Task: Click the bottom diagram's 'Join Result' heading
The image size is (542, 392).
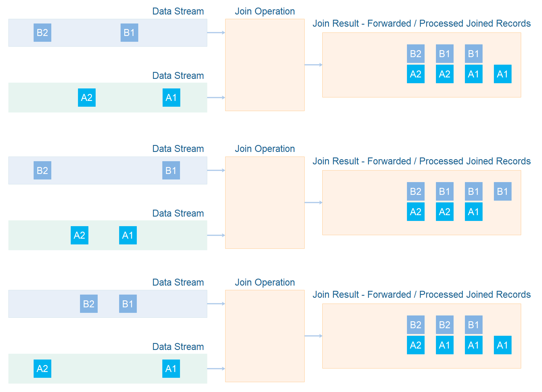Action: tap(421, 295)
